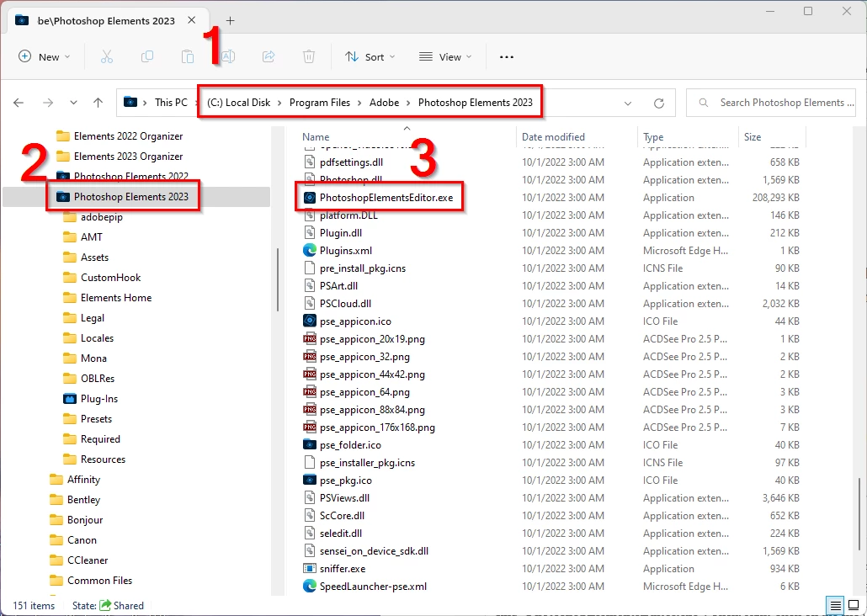Click the Delete trash icon

coord(309,57)
